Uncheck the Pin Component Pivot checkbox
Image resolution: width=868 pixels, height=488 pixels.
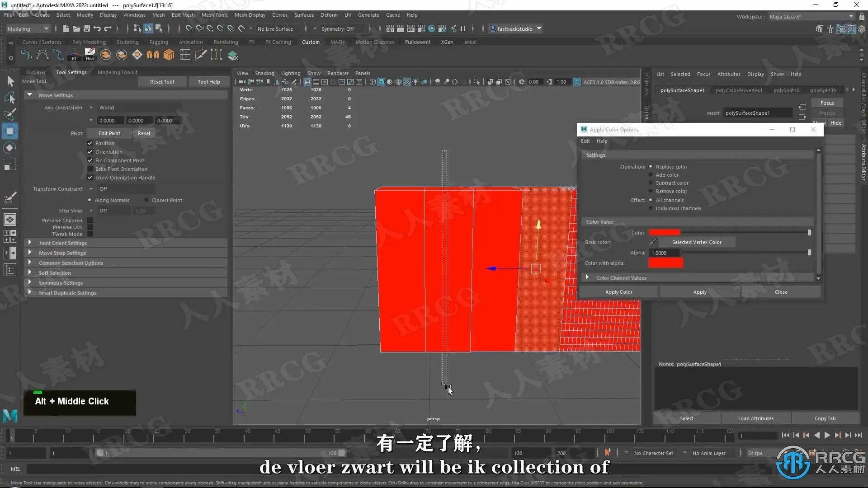tap(90, 160)
